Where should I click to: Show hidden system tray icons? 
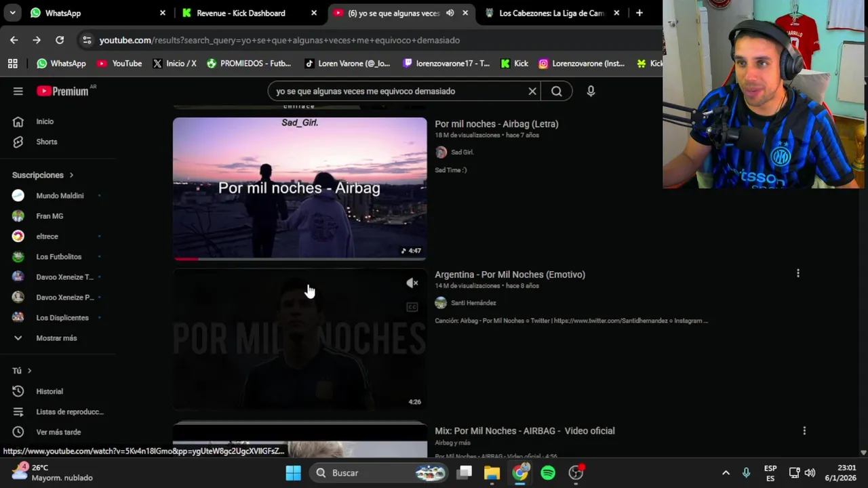(726, 472)
